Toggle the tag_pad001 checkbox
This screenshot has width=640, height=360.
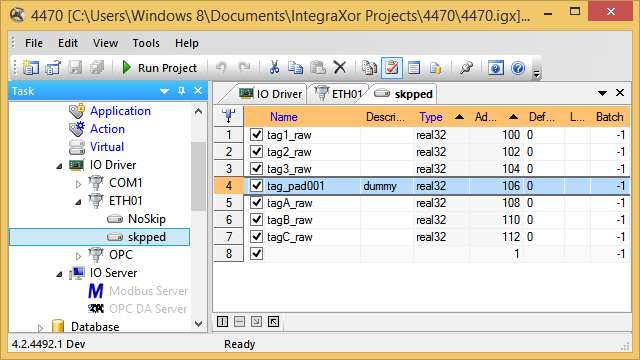256,186
